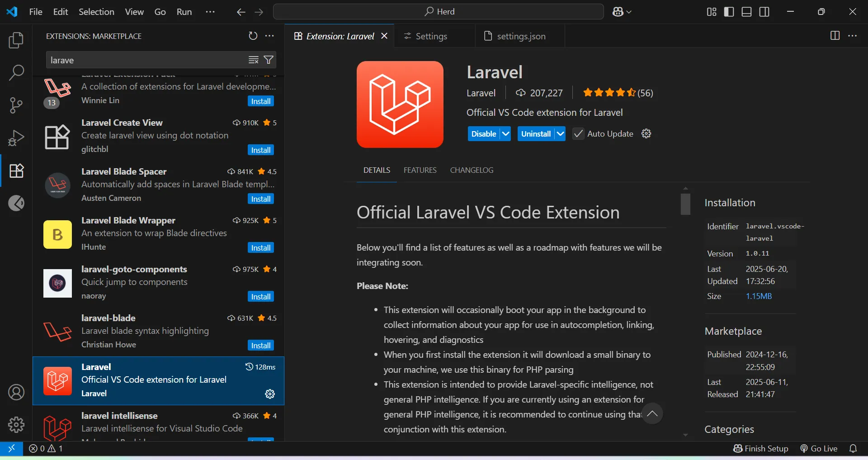The height and width of the screenshot is (460, 868).
Task: Open the View menu
Action: [134, 12]
